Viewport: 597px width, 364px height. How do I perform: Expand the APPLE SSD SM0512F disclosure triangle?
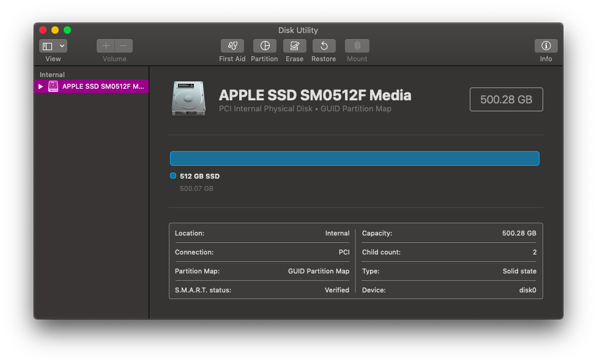40,86
